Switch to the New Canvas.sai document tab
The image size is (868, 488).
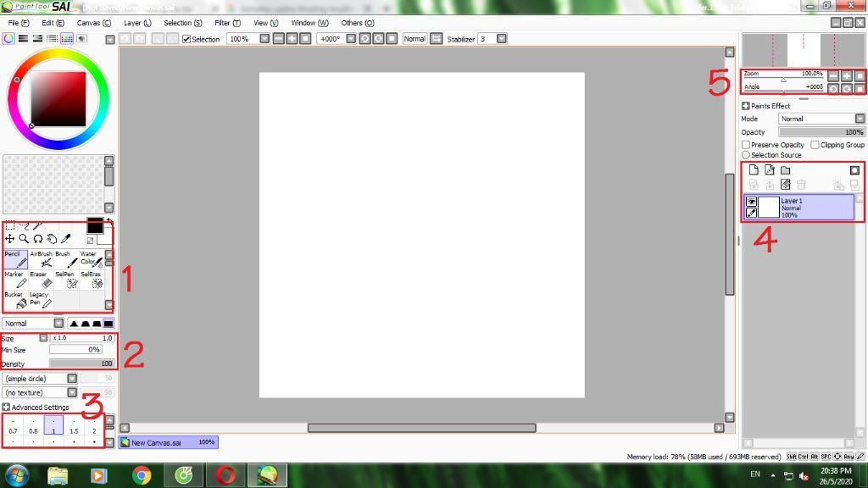(x=169, y=442)
